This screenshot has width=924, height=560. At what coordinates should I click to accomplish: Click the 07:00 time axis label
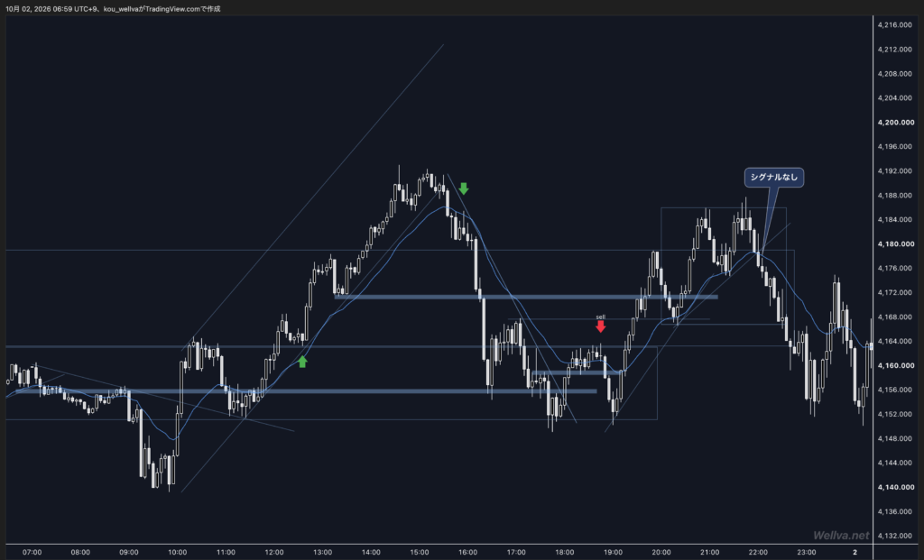[x=32, y=553]
